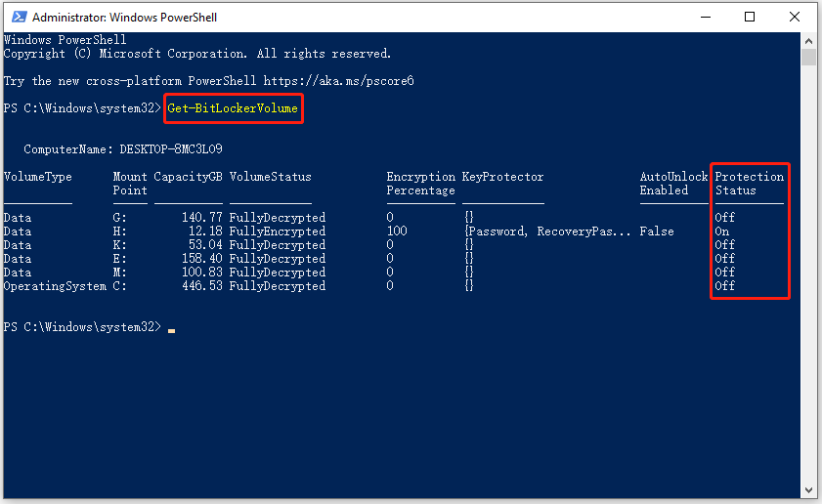Maximize the PowerShell window
The width and height of the screenshot is (822, 504).
[x=750, y=17]
